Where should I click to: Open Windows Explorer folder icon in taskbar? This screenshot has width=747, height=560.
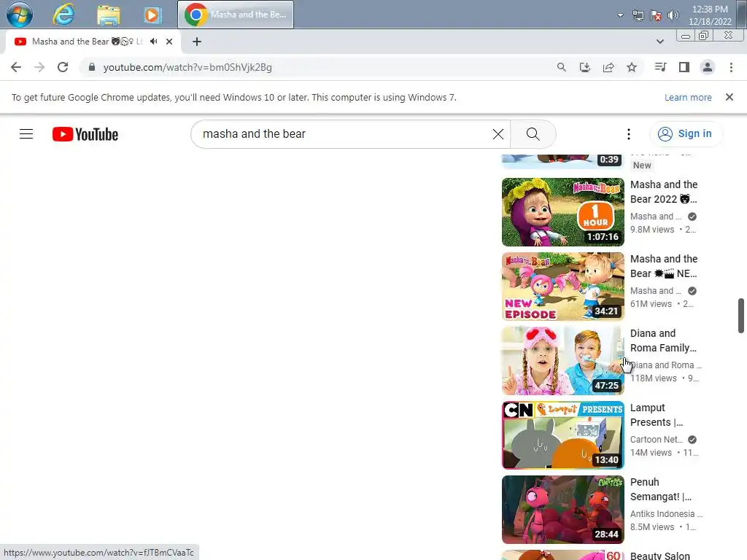(109, 15)
